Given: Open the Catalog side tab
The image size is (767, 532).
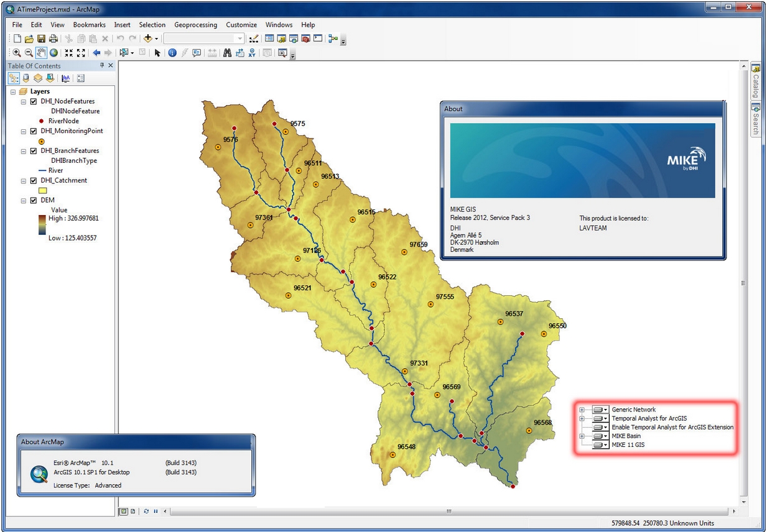Looking at the screenshot, I should coord(755,81).
